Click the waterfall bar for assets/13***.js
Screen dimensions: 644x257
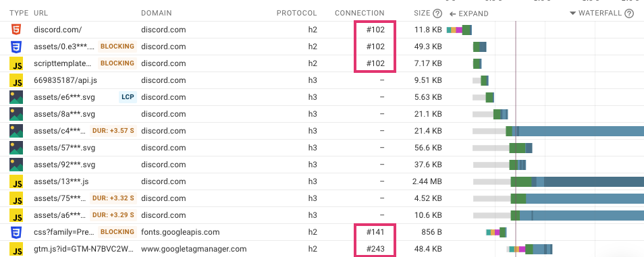(x=577, y=181)
